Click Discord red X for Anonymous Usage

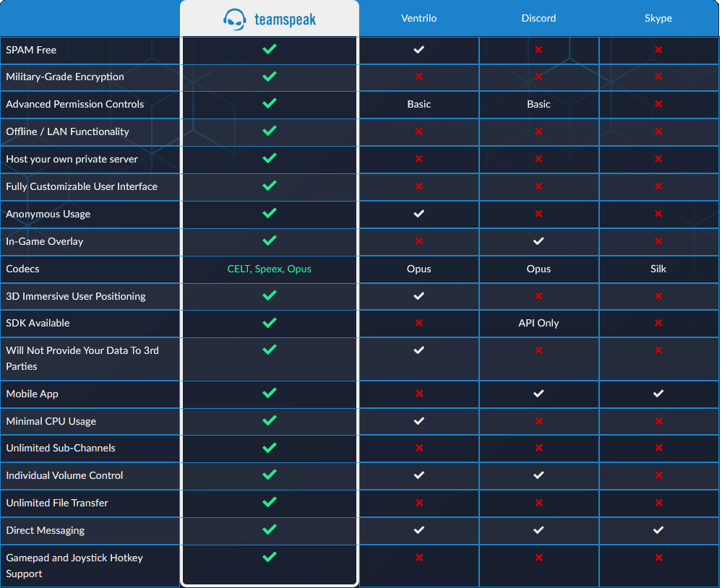538,214
